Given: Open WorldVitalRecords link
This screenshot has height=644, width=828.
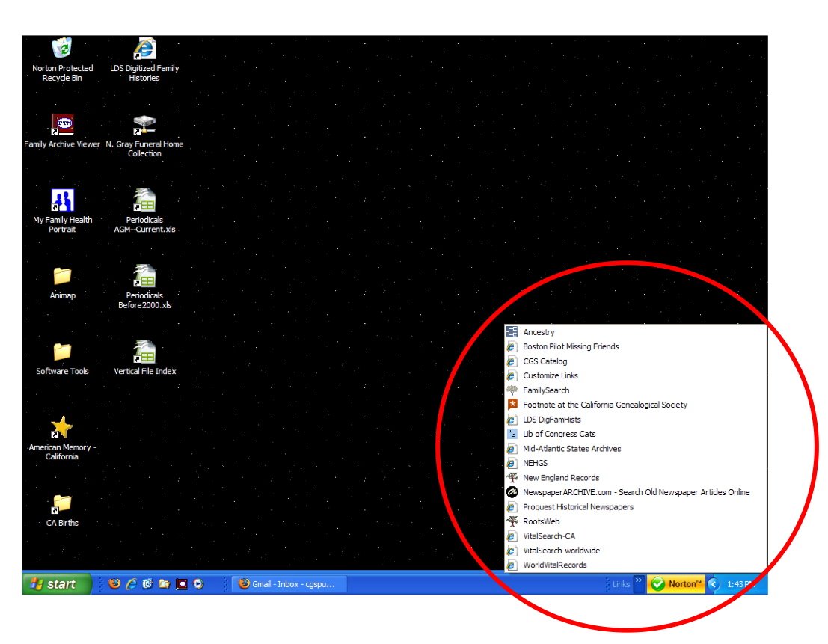Looking at the screenshot, I should coord(635,565).
